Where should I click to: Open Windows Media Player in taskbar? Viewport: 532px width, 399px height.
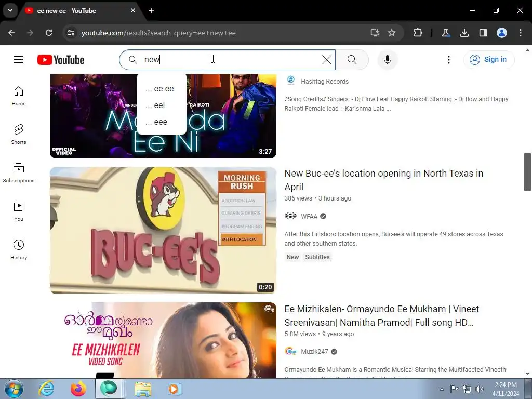click(x=175, y=389)
